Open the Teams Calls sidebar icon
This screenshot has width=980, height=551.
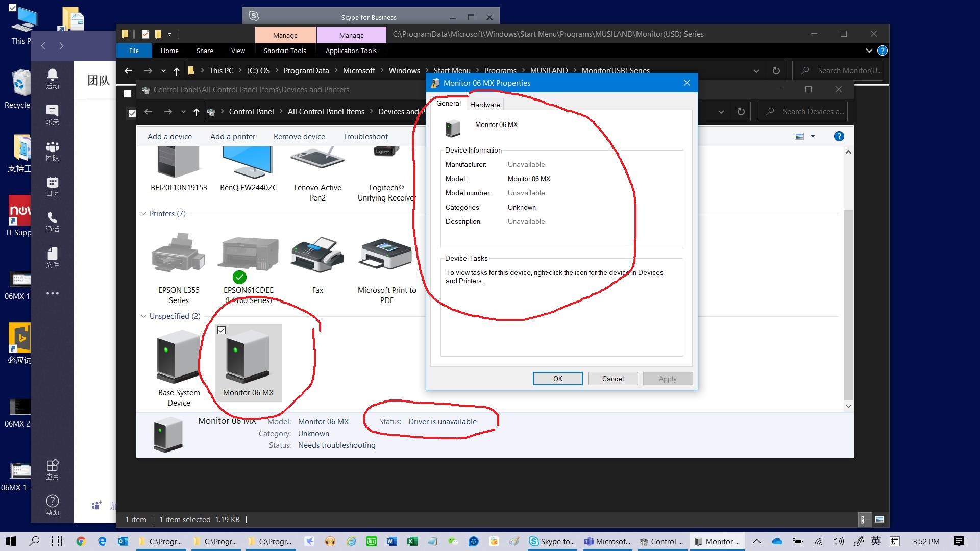(52, 222)
